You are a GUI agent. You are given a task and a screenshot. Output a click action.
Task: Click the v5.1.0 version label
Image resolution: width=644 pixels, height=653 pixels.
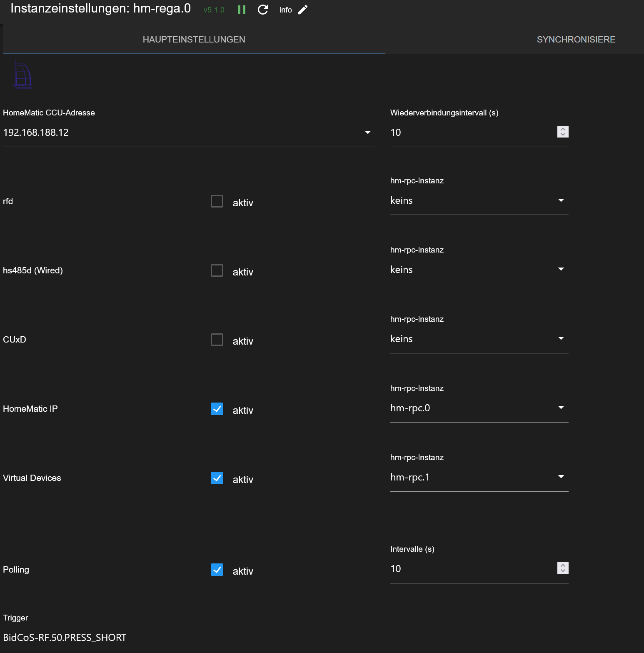click(x=214, y=10)
